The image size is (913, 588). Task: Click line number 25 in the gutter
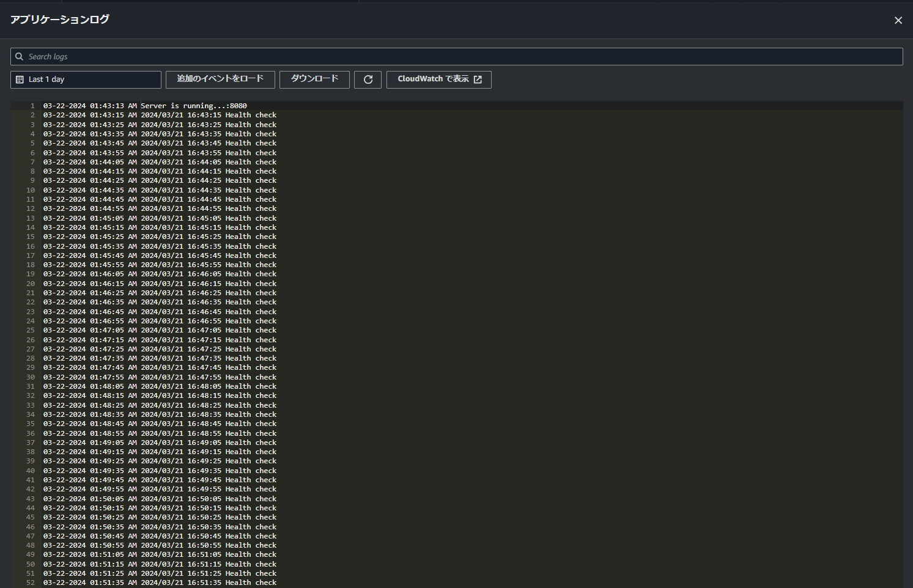29,330
